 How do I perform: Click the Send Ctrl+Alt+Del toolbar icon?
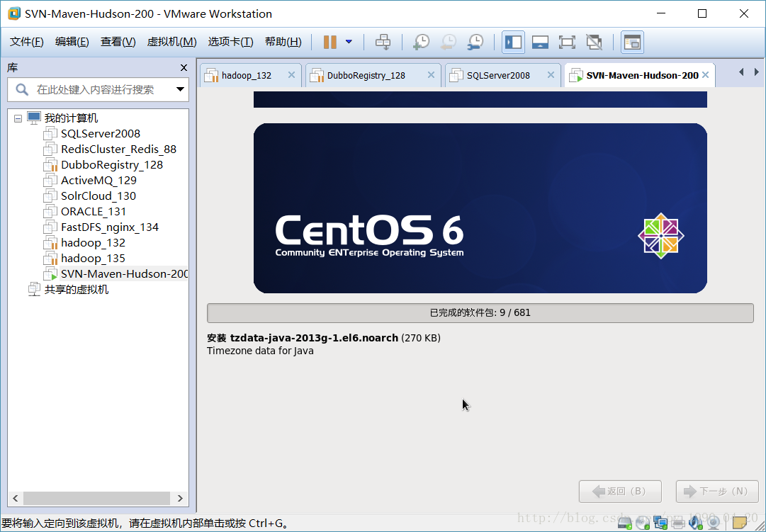click(383, 42)
